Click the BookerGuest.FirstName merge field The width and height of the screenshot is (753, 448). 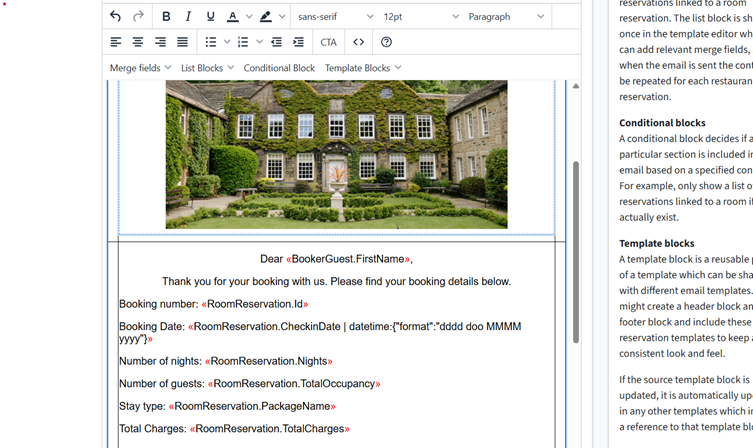pos(348,259)
